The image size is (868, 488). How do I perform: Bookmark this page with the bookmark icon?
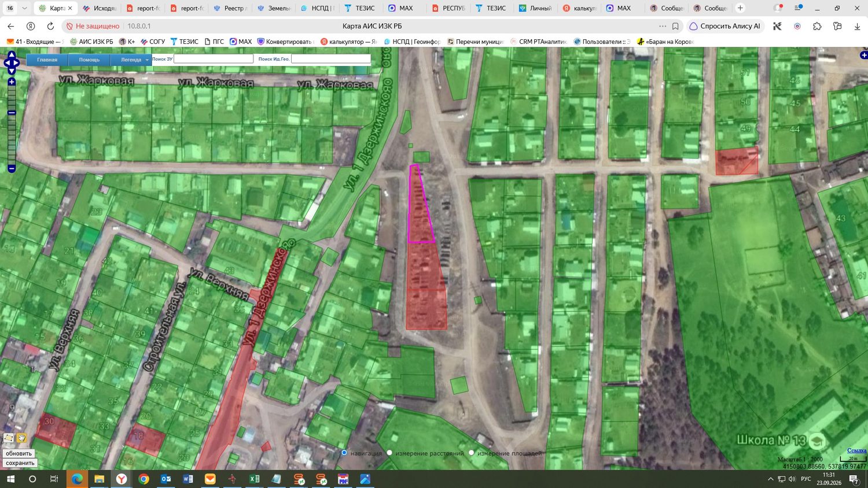tap(675, 26)
